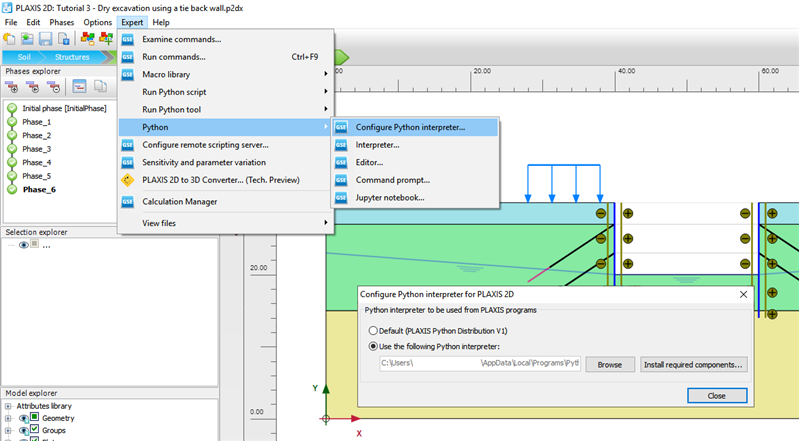Click the copy pages icon in Phases explorer
The width and height of the screenshot is (799, 441).
pos(100,87)
